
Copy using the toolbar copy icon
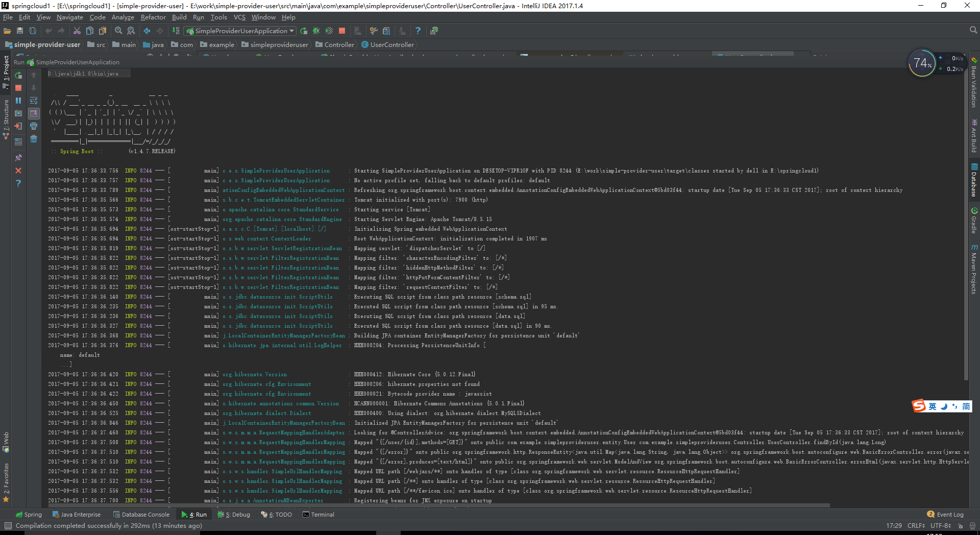[x=90, y=31]
